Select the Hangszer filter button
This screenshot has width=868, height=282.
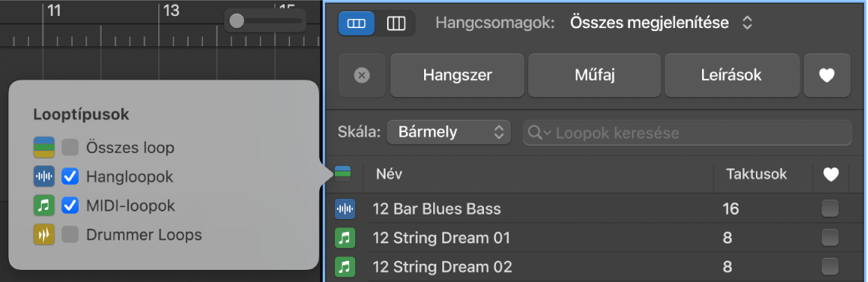[x=457, y=75]
